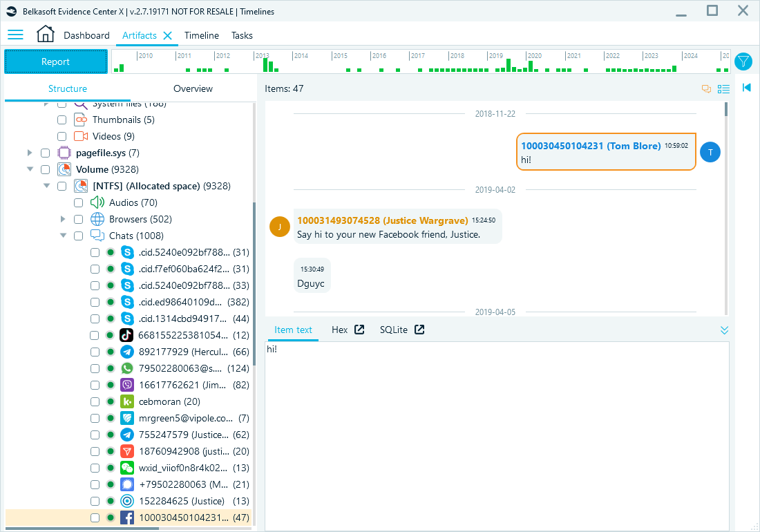Select the SQLite tab
Image resolution: width=760 pixels, height=532 pixels.
[x=394, y=330]
